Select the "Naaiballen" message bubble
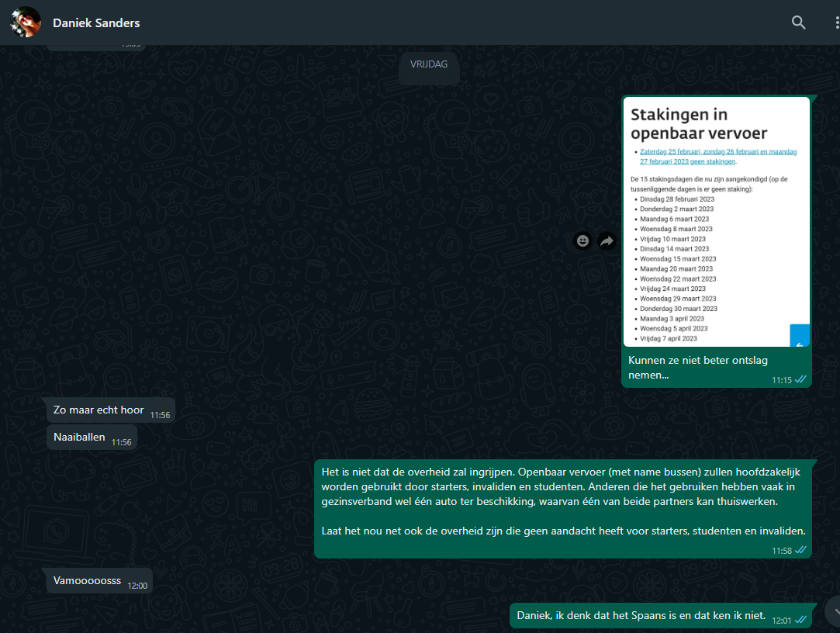The image size is (840, 633). point(80,438)
